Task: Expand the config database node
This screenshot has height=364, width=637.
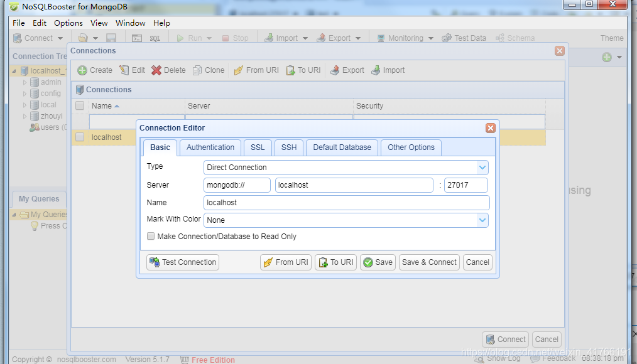Action: point(24,94)
